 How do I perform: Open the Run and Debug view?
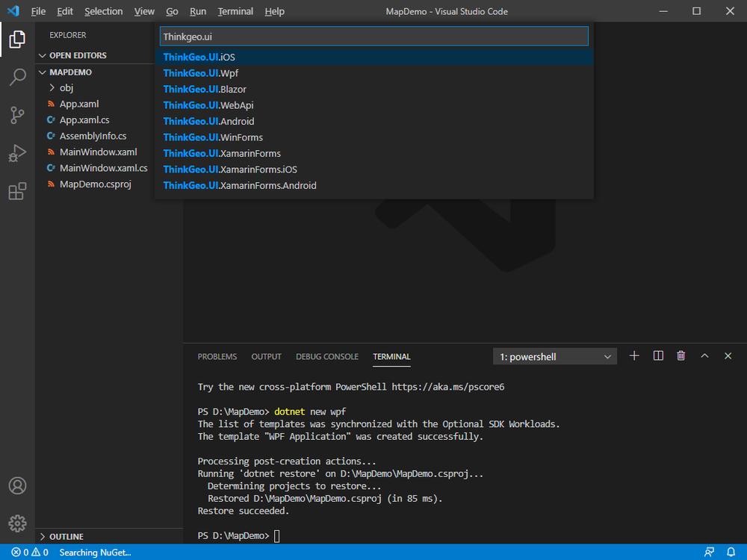(16, 153)
